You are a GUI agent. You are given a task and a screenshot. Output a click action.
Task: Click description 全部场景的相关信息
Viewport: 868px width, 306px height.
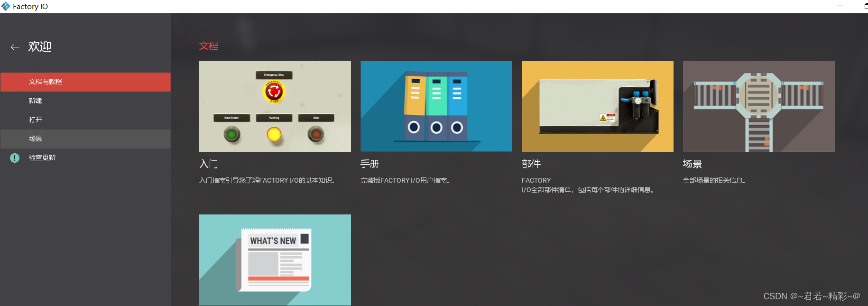pos(715,181)
